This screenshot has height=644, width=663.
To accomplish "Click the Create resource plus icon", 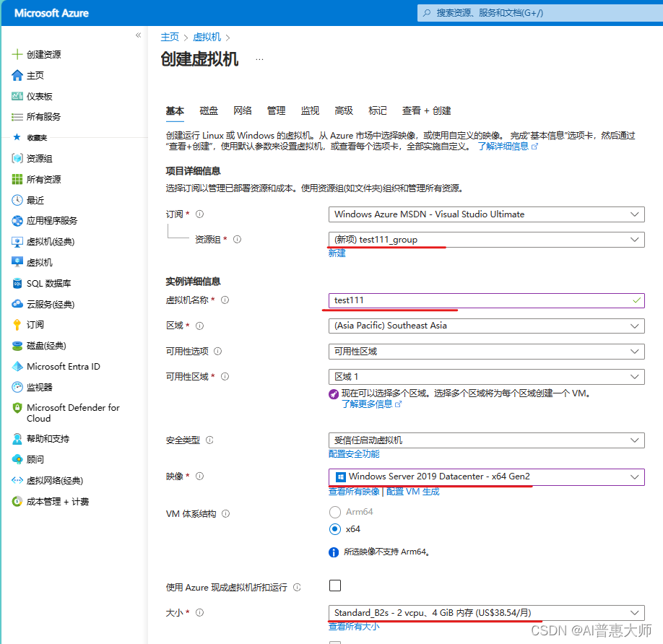I will (17, 54).
